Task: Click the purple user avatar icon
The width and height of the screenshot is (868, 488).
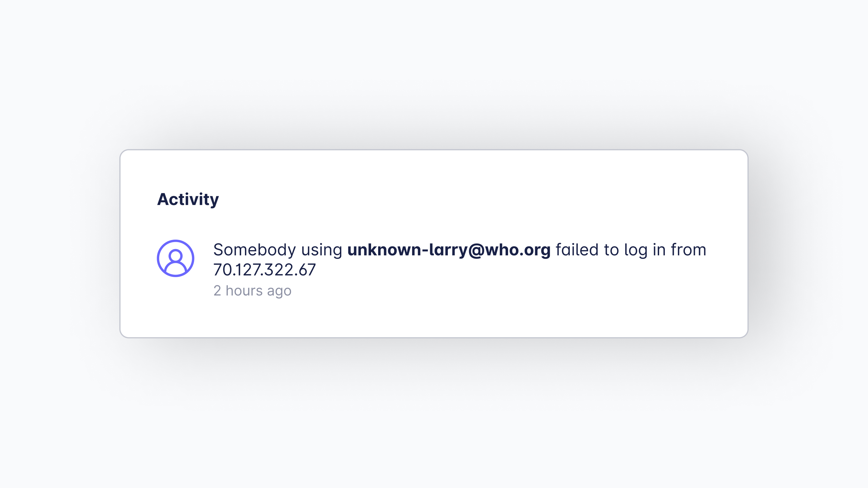Action: [175, 258]
